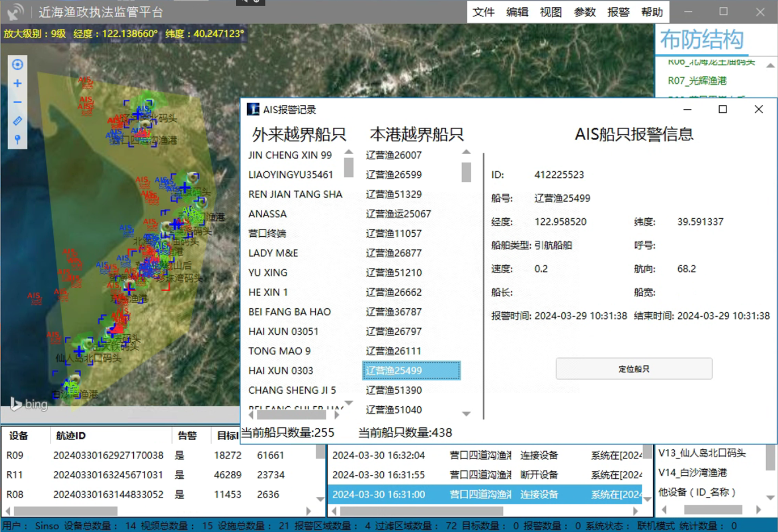This screenshot has height=532, width=778.
Task: Select R07_光辉渔港 in the structure tree
Action: (697, 81)
